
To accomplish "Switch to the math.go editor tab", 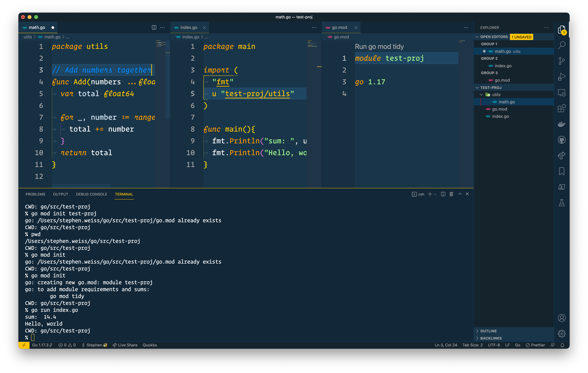I will pyautogui.click(x=38, y=27).
